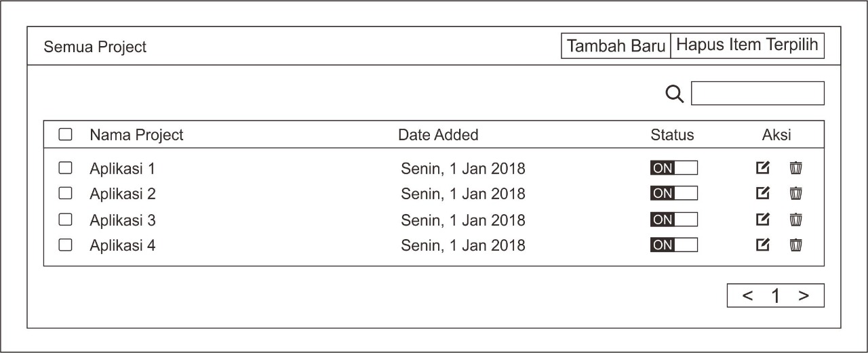Delete Aplikasi 1 using its trash icon
This screenshot has width=868, height=353.
796,168
